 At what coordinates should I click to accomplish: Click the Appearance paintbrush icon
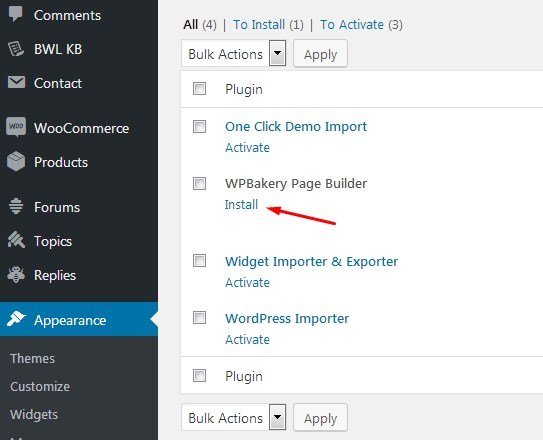click(x=16, y=319)
